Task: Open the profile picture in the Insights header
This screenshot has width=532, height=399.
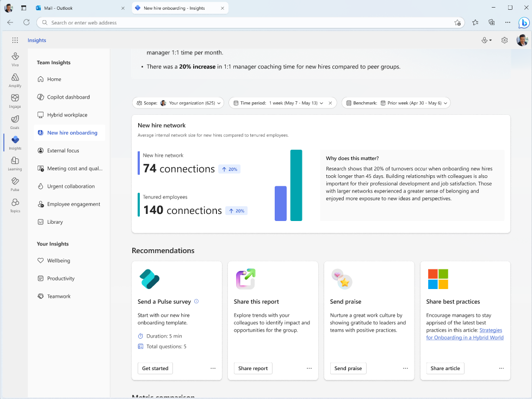Action: [522, 40]
